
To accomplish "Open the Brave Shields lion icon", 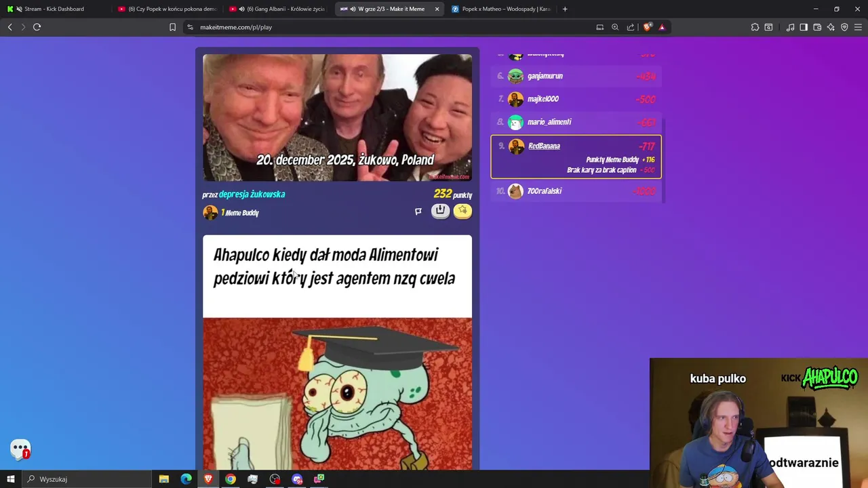I will point(648,27).
